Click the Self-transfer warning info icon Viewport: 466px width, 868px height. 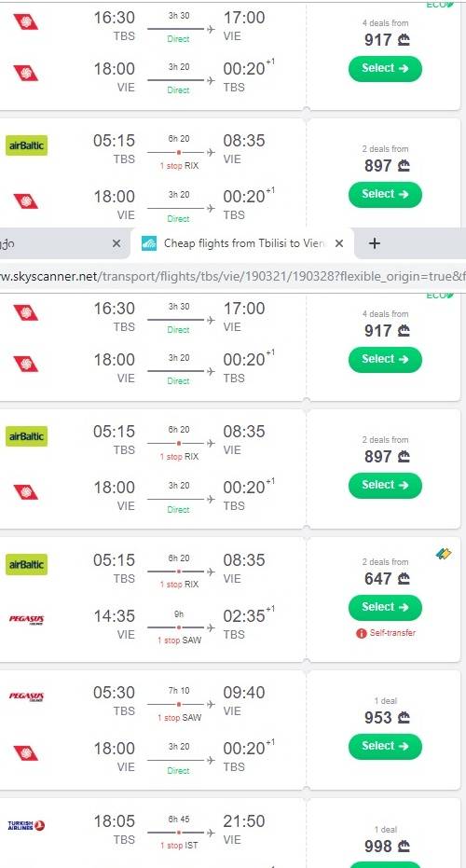point(362,633)
